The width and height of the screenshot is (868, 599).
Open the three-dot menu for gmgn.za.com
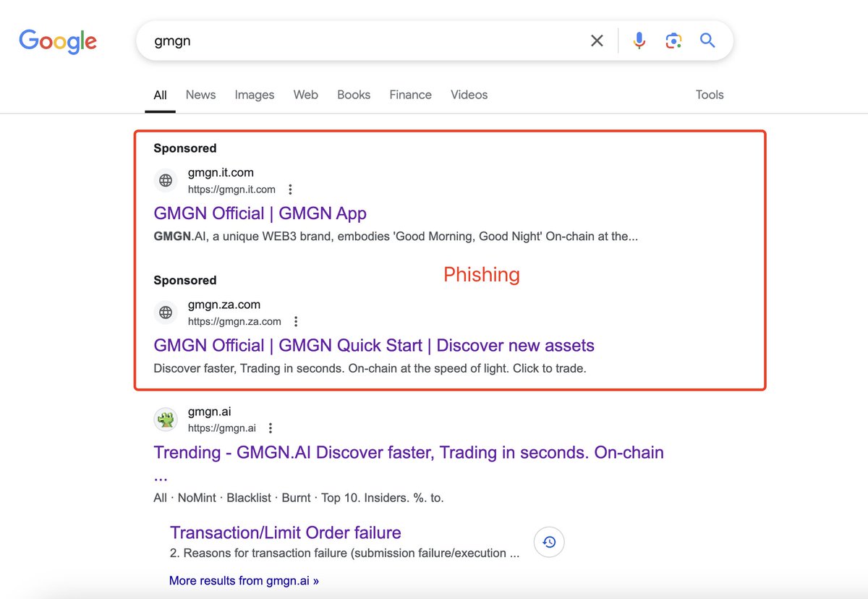click(x=296, y=322)
